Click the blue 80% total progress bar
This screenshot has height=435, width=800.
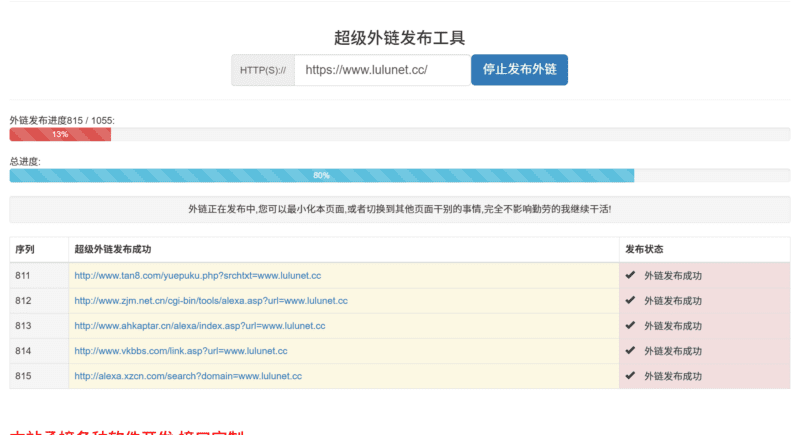(321, 175)
